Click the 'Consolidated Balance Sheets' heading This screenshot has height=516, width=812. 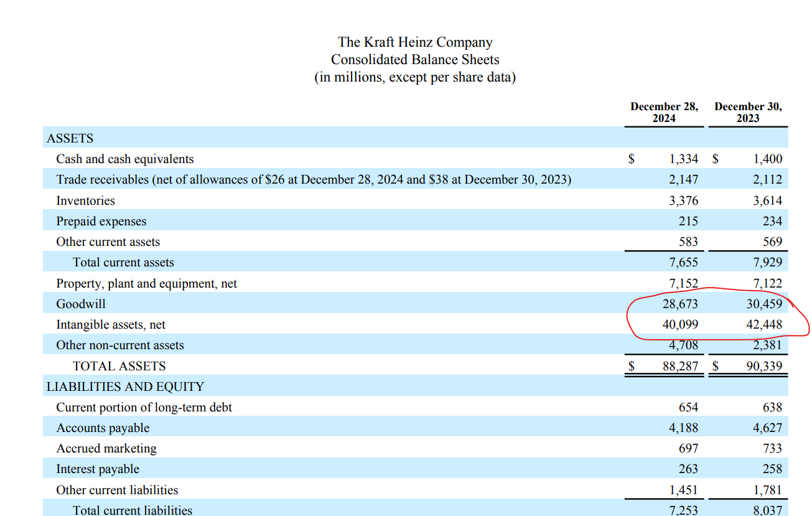(415, 60)
